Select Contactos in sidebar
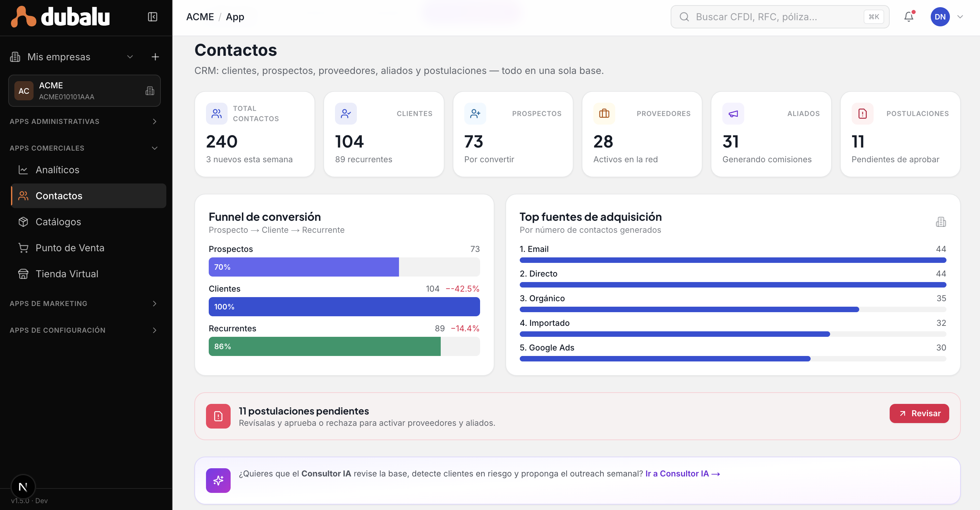This screenshot has width=980, height=510. pyautogui.click(x=88, y=196)
